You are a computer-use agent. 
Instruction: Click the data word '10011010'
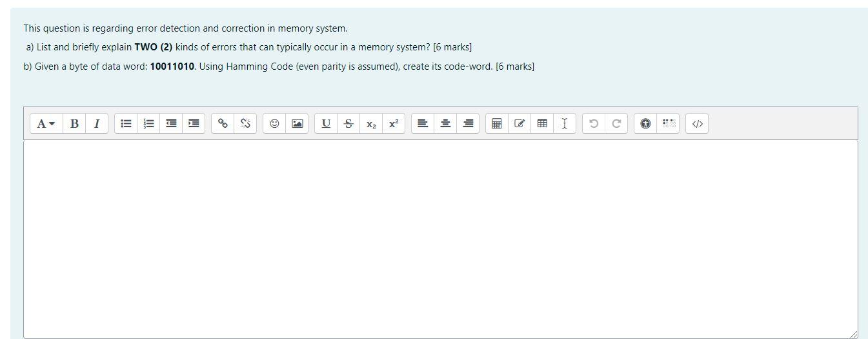tap(172, 67)
